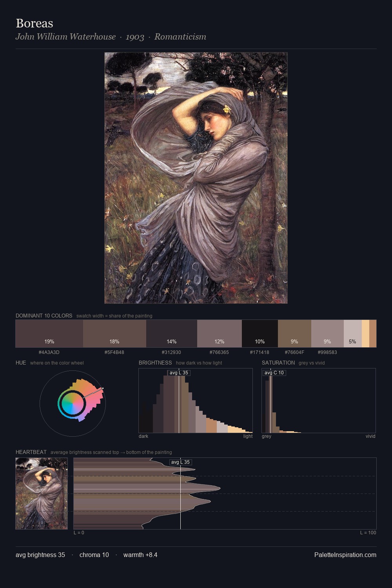Click the "avg C 10" marker label

click(274, 373)
